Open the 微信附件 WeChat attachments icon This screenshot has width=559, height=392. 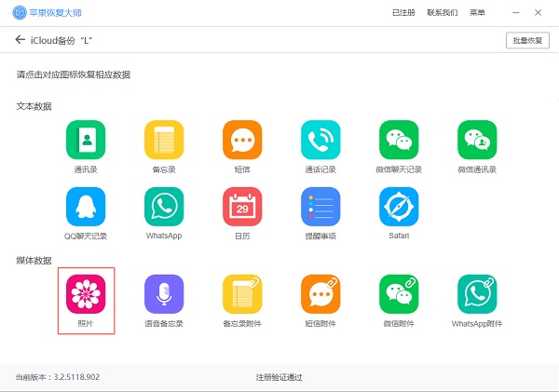tap(399, 294)
